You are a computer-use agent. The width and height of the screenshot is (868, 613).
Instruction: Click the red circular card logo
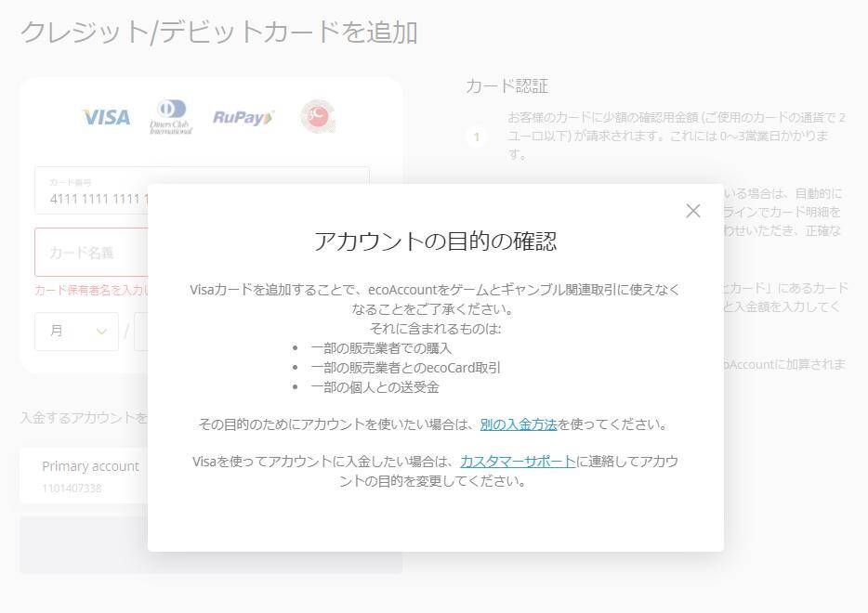click(318, 116)
